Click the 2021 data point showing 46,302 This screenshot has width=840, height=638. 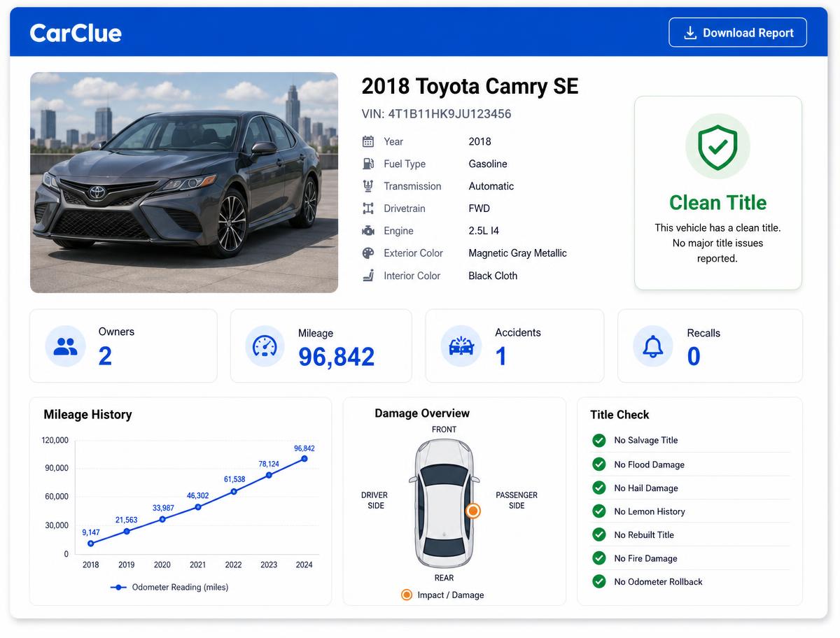197,506
